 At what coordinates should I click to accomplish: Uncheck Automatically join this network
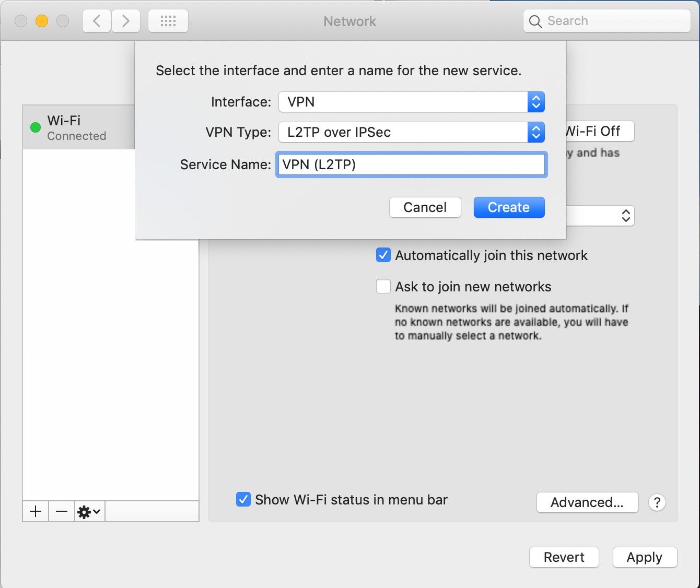point(383,255)
